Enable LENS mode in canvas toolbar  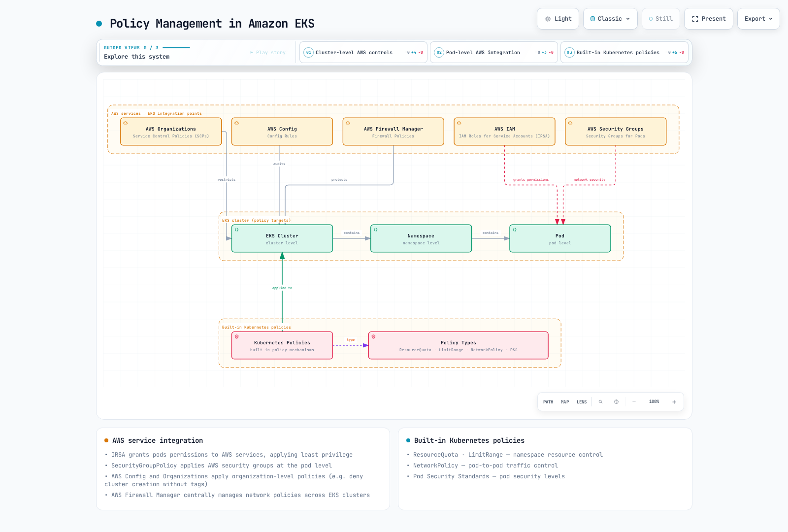(x=582, y=402)
